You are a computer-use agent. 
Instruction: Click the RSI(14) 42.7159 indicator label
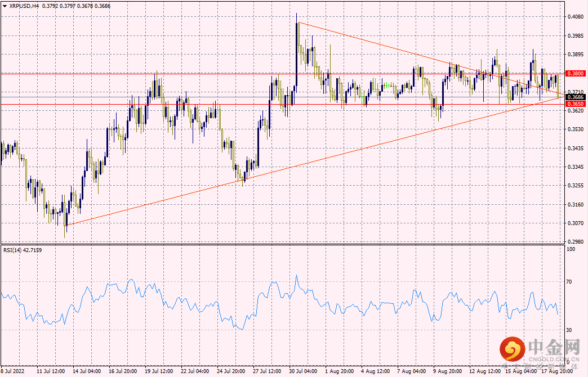23,250
